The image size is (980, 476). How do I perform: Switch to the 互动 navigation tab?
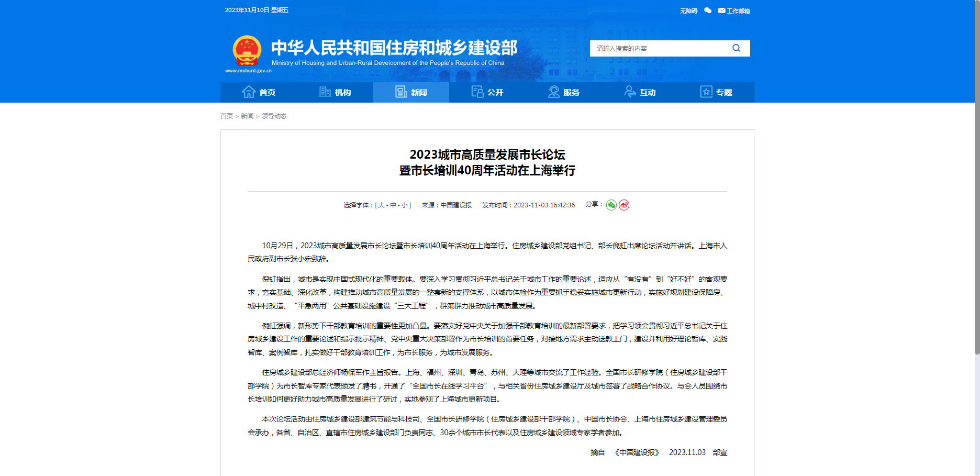click(x=640, y=92)
